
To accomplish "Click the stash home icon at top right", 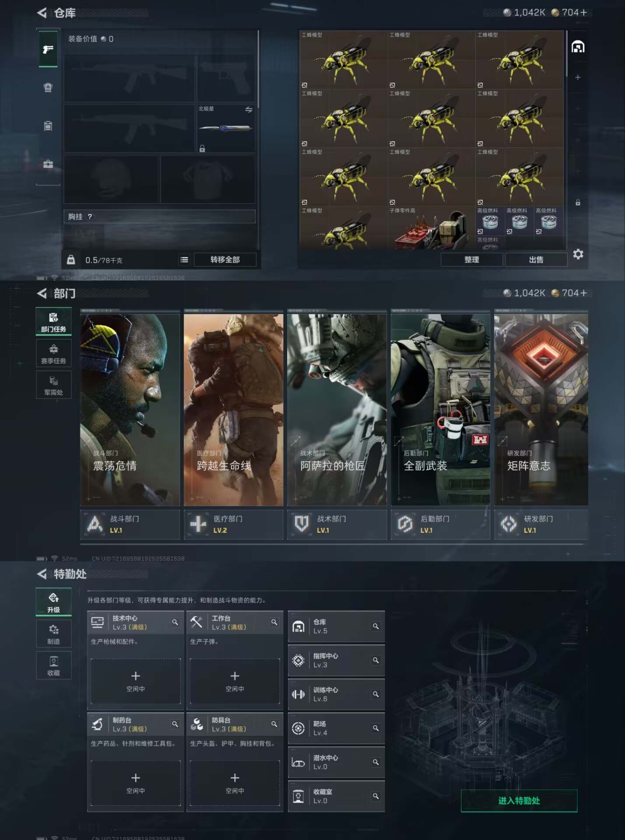I will coord(578,46).
